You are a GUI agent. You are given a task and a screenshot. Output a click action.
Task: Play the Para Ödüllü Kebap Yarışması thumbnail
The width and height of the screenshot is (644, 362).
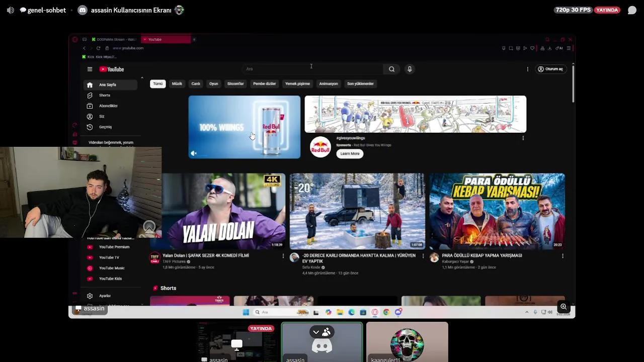(x=497, y=211)
